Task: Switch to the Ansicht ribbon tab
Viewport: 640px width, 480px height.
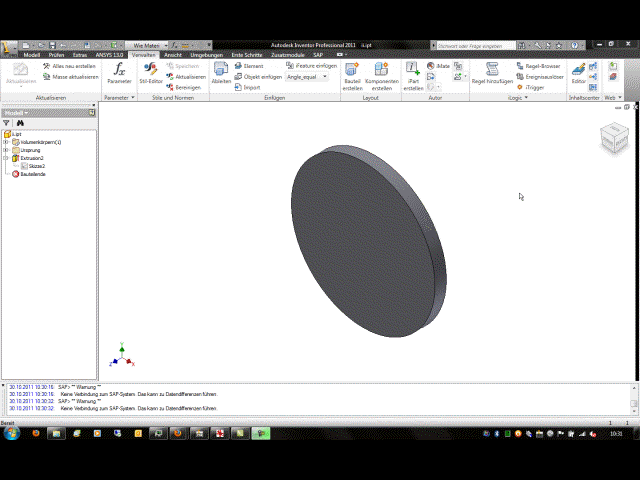Action: tap(173, 55)
